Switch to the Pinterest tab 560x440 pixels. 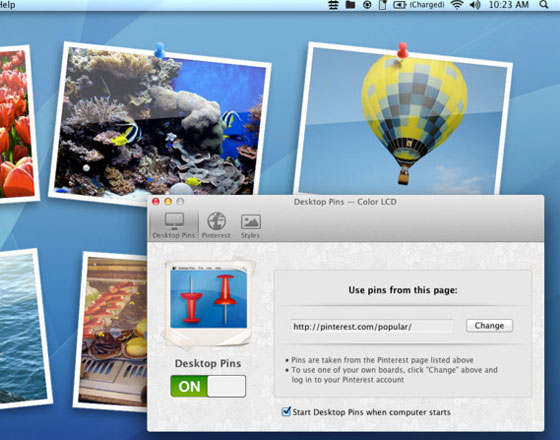point(216,225)
